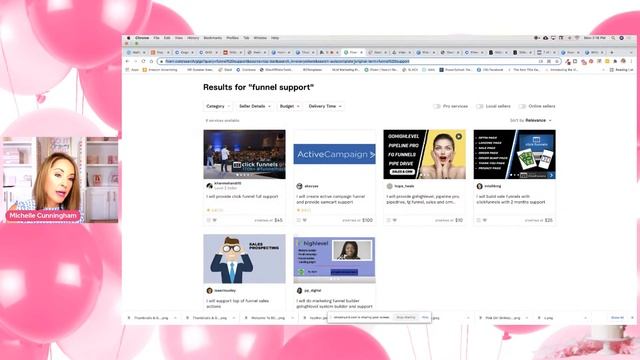Open the Category filter dropdown
640x360 pixels.
[x=218, y=106]
